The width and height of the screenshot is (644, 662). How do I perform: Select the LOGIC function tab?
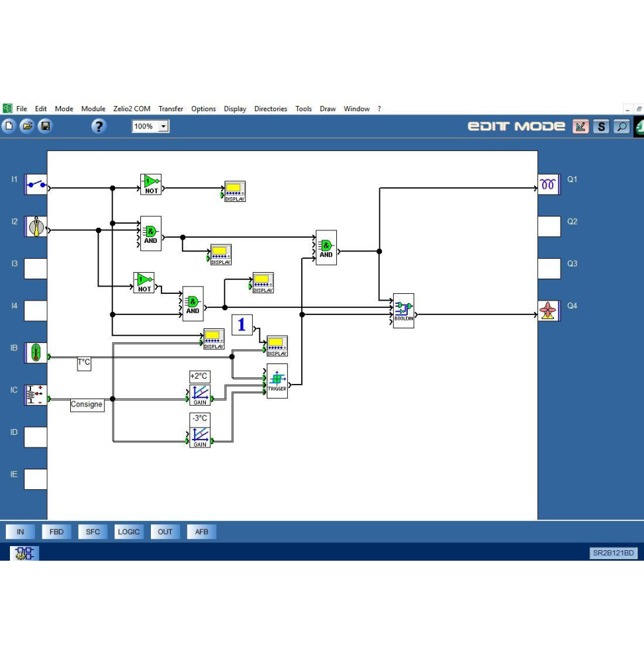(x=128, y=532)
